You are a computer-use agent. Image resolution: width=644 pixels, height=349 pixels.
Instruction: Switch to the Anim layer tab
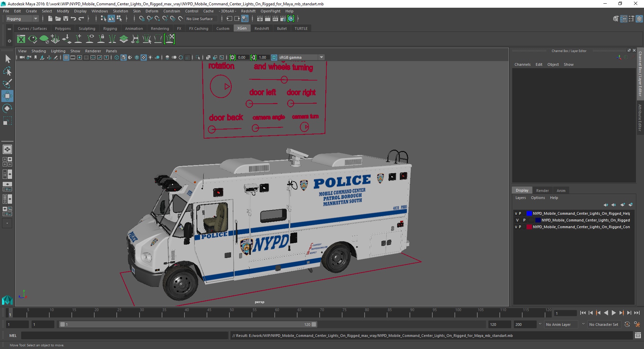[x=561, y=190]
